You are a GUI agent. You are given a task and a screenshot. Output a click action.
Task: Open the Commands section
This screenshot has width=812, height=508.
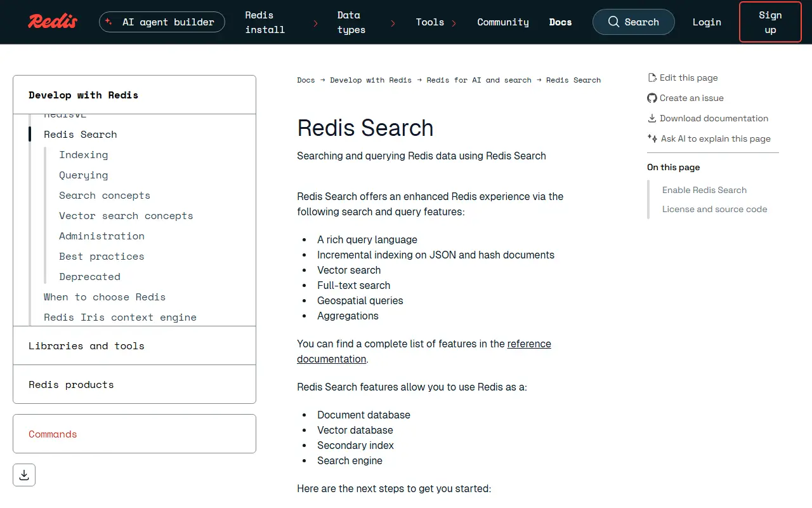click(134, 434)
